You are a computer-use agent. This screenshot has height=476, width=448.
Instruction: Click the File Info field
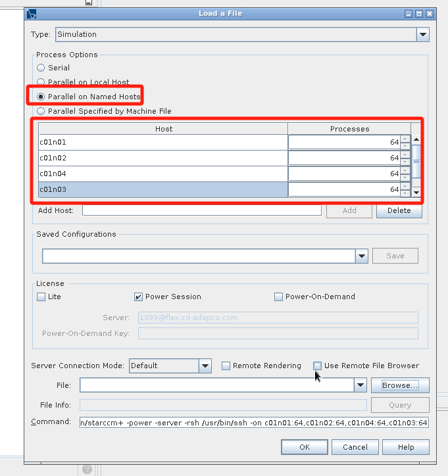point(223,405)
